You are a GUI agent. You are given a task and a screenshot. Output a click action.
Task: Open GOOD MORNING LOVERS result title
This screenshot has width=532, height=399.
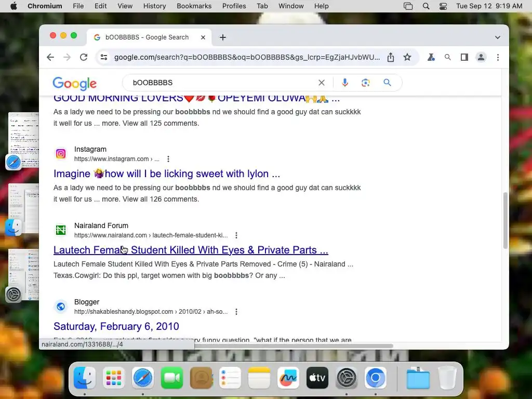196,98
